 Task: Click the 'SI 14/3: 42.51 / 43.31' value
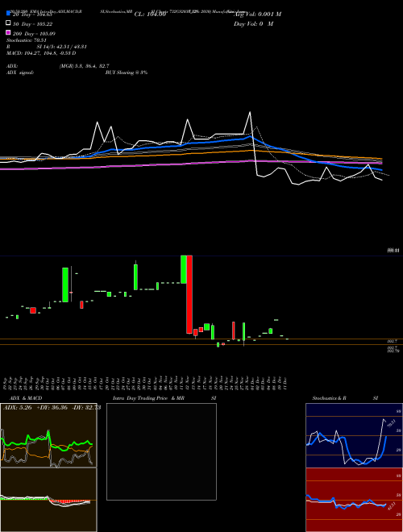tap(61, 47)
